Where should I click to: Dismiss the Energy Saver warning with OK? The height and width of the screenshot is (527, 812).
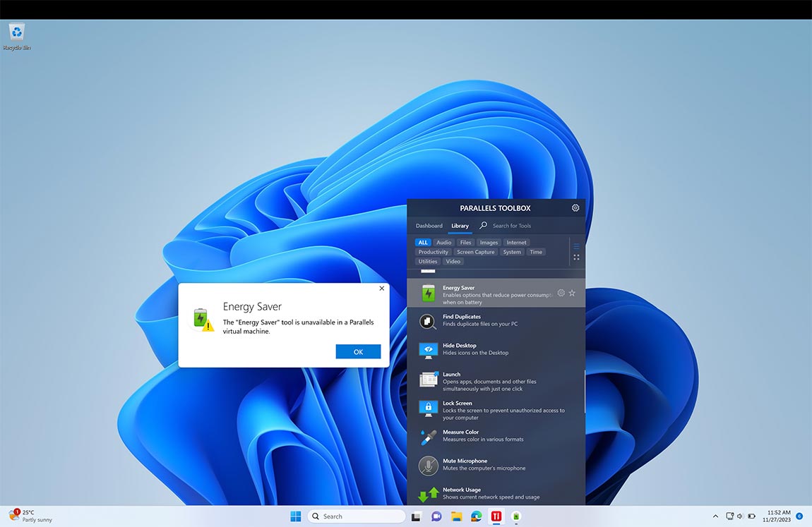pyautogui.click(x=358, y=351)
